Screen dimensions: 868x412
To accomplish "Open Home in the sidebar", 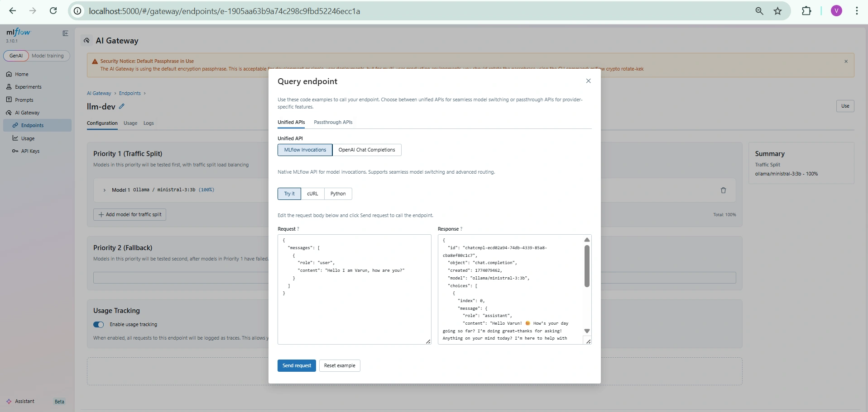I will coord(37,74).
